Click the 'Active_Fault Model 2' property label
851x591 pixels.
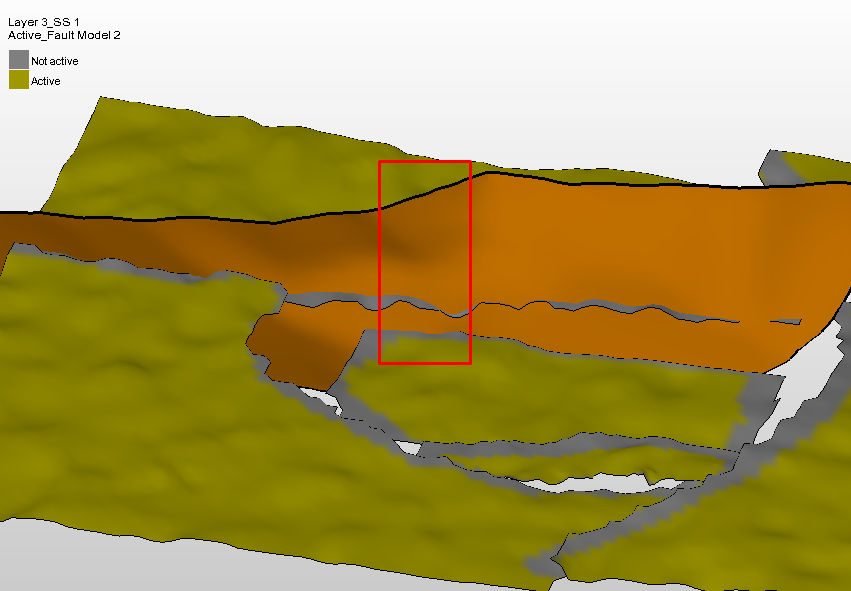point(64,35)
